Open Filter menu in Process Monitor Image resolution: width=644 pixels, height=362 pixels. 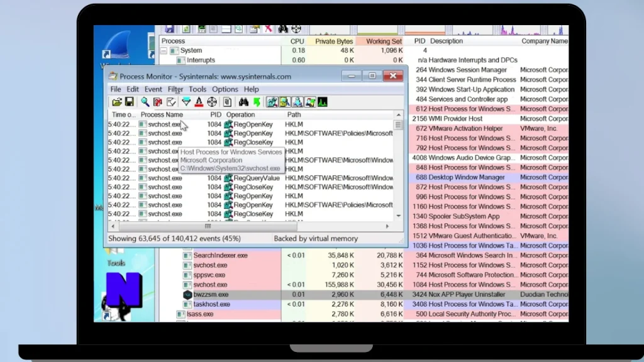(x=175, y=89)
